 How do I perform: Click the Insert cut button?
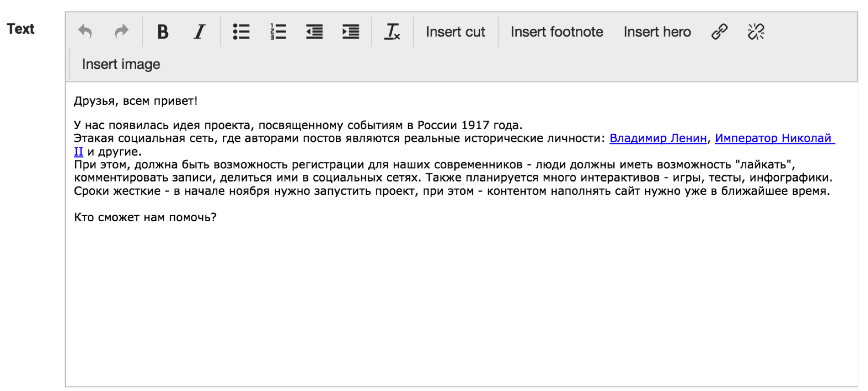coord(455,32)
